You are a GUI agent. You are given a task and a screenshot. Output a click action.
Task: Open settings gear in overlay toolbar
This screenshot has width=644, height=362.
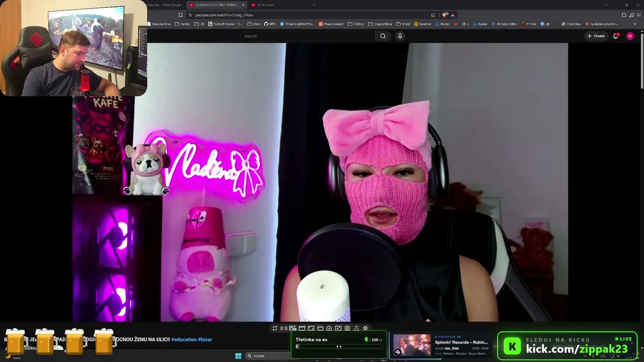point(365,328)
